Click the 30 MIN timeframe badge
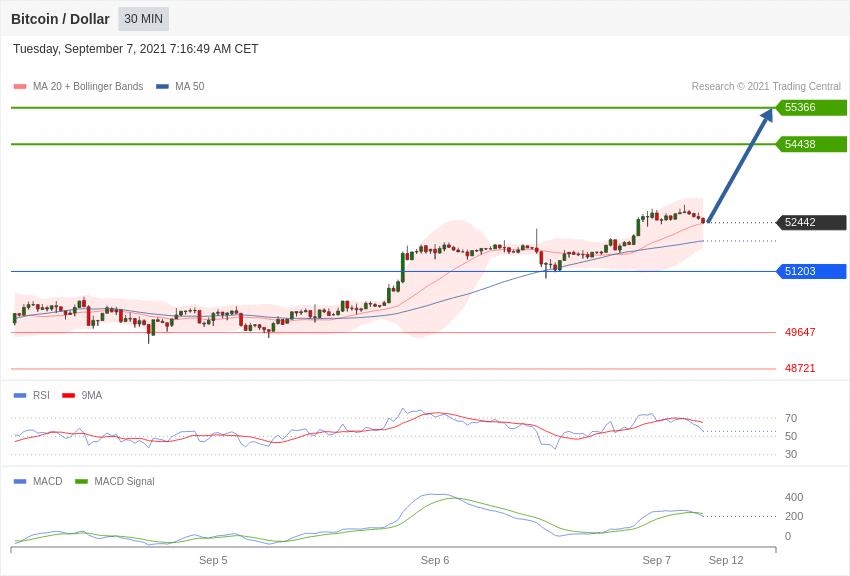Viewport: 850px width, 576px height. point(144,19)
